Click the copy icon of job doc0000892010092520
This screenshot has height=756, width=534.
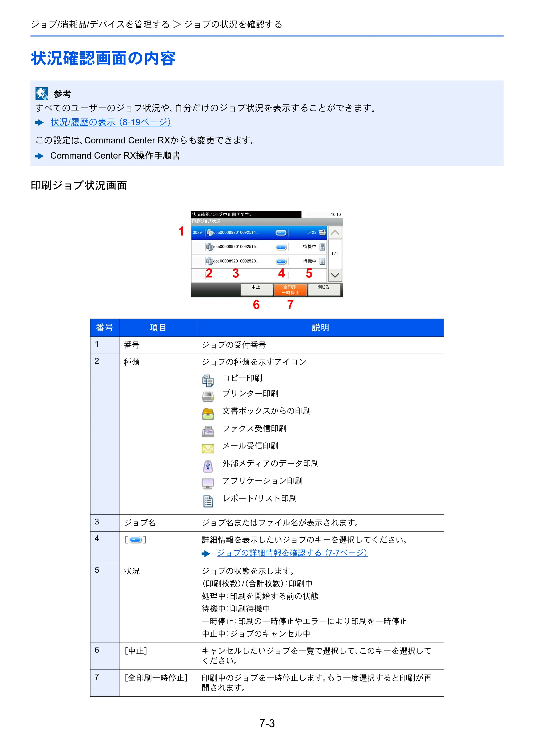pyautogui.click(x=209, y=261)
